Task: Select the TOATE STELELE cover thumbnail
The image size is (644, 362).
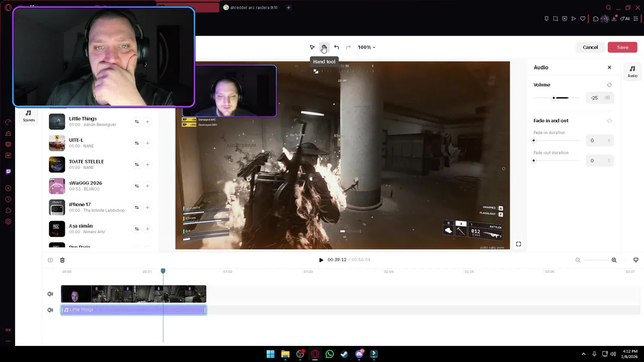Action: 57,164
